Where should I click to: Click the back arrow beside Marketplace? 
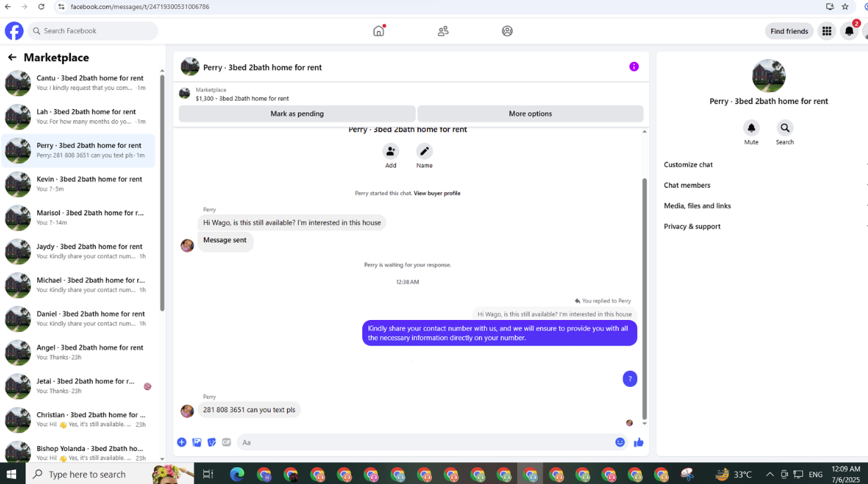[x=12, y=58]
